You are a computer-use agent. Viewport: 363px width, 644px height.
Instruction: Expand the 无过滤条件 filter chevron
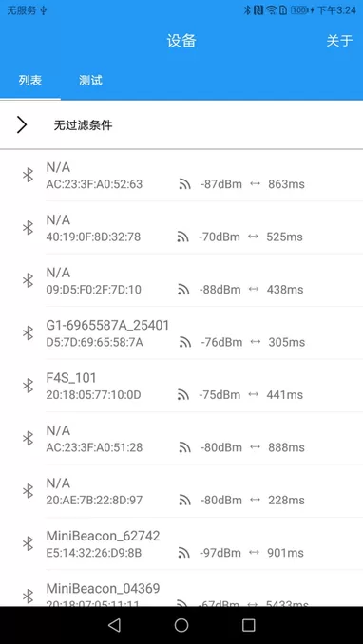click(22, 124)
